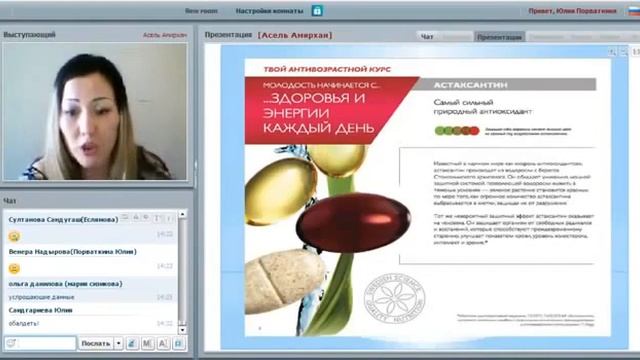Click the room lock icon
The height and width of the screenshot is (360, 640).
[317, 11]
